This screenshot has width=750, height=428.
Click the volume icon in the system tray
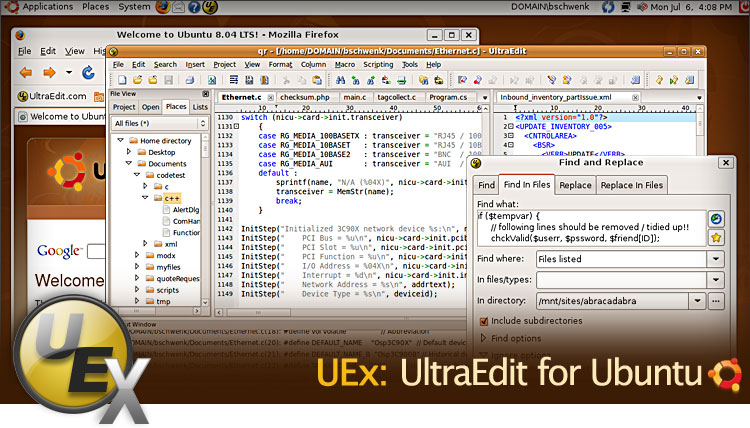pyautogui.click(x=642, y=7)
